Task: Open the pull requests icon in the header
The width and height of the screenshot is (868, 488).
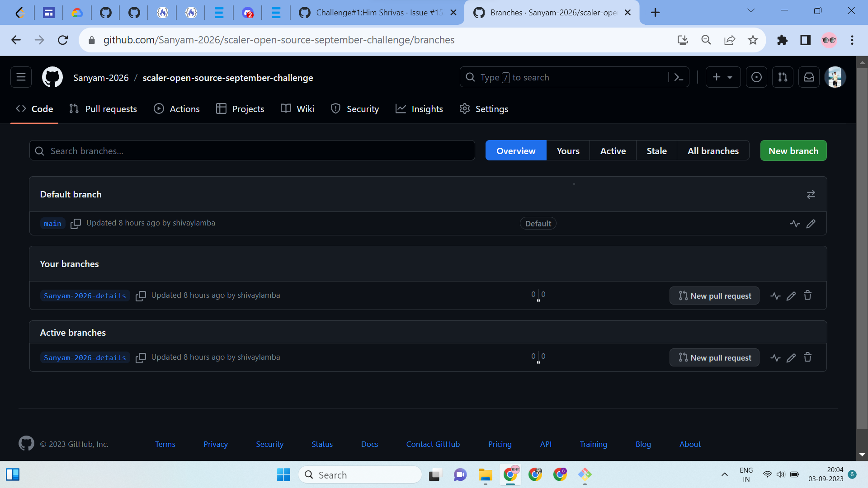Action: click(783, 77)
